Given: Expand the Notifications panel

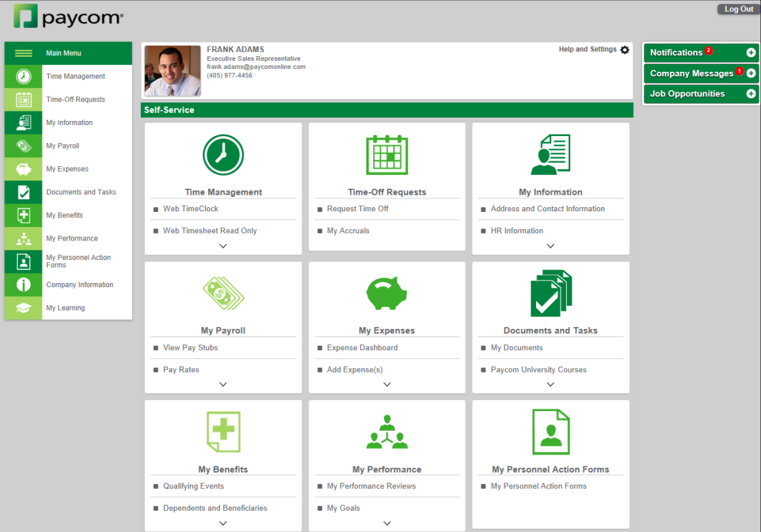Looking at the screenshot, I should [751, 53].
